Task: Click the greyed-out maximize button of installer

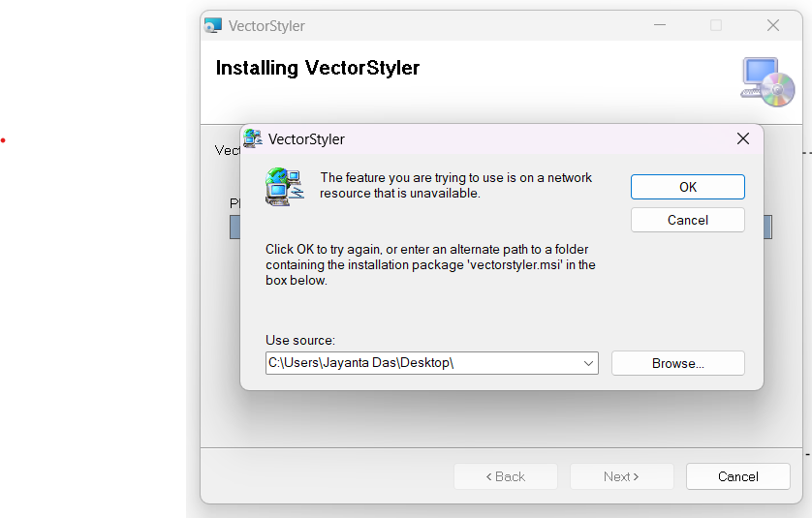Action: pos(716,26)
